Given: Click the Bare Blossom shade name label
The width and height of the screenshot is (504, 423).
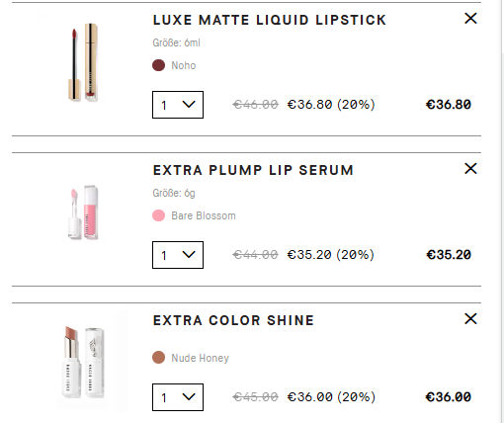Looking at the screenshot, I should [204, 215].
